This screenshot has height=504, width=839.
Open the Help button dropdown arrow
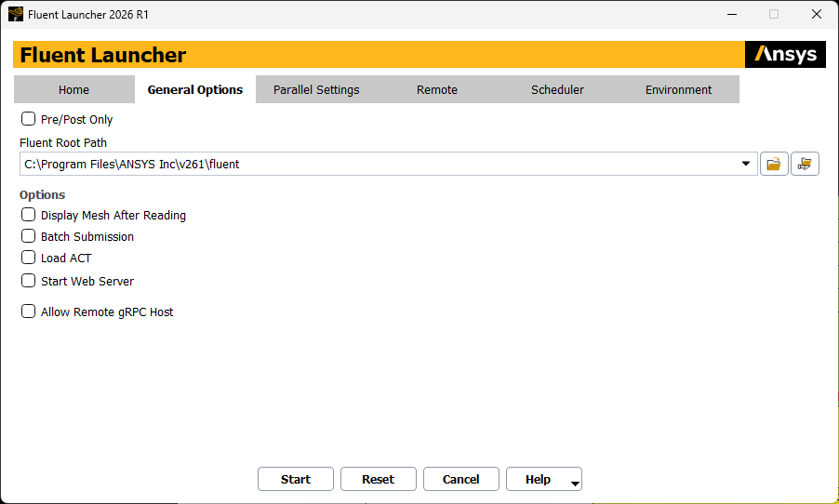(x=575, y=484)
